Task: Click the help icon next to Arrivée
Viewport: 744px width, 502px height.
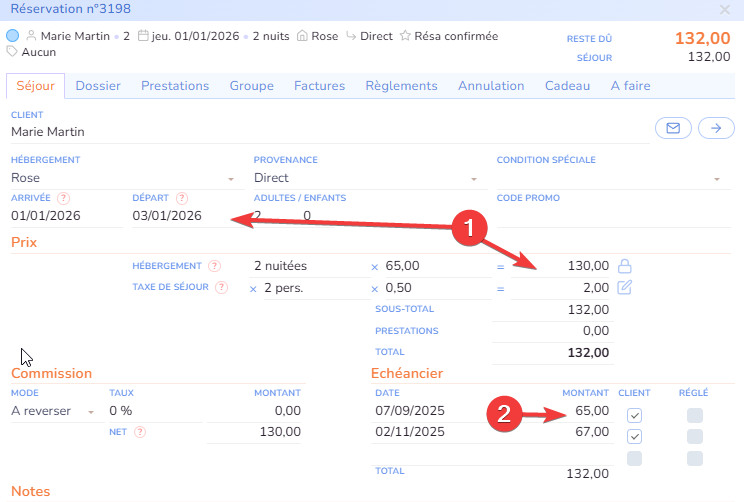Action: 64,198
